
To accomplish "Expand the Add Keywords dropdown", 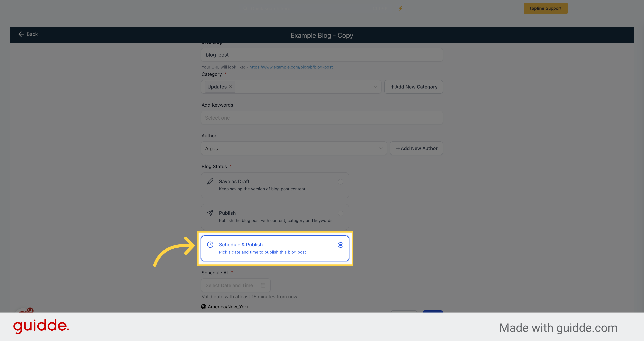I will click(x=322, y=118).
